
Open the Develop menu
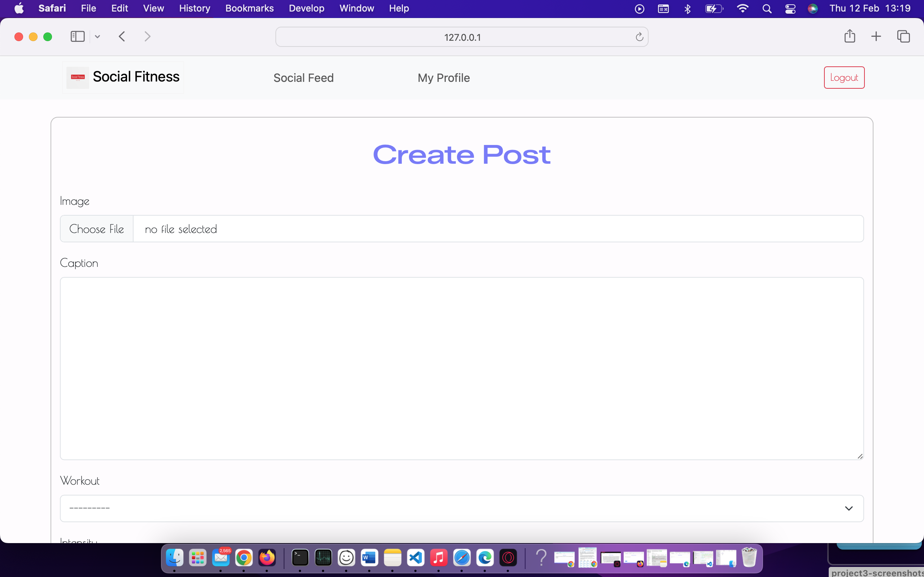tap(306, 8)
